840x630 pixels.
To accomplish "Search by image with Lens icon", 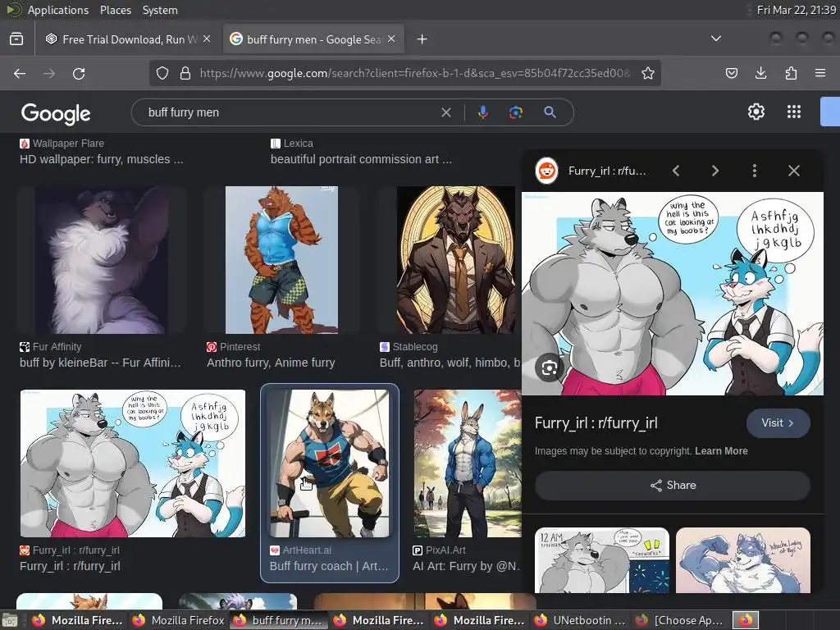I will tap(516, 112).
